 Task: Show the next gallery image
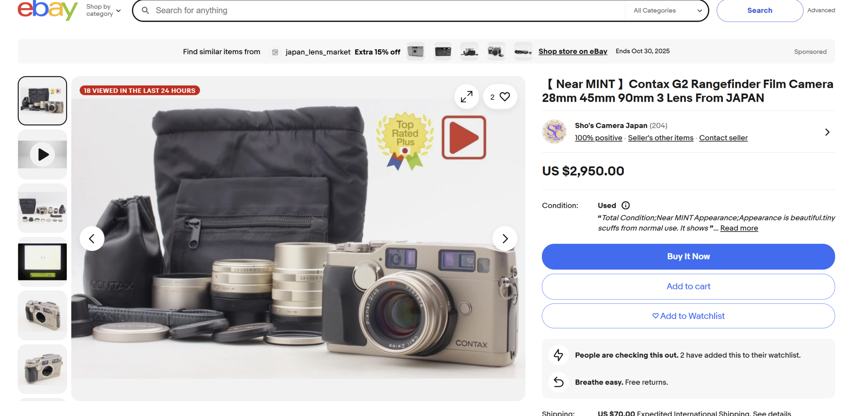(505, 239)
